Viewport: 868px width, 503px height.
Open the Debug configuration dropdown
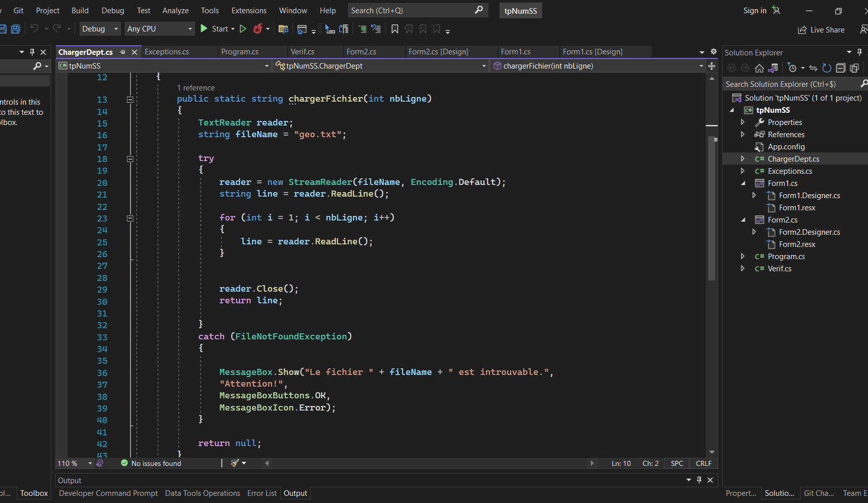tap(101, 29)
